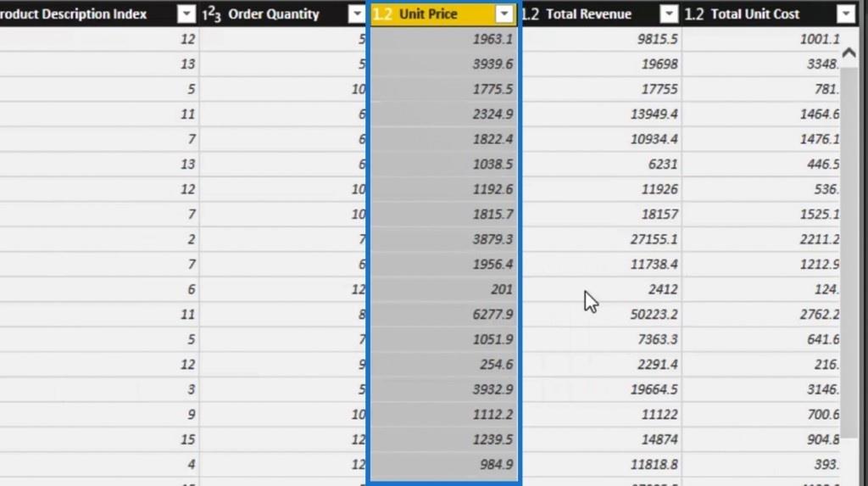The height and width of the screenshot is (486, 868).
Task: Open the Order Quantity column filter dropdown
Action: [x=357, y=14]
